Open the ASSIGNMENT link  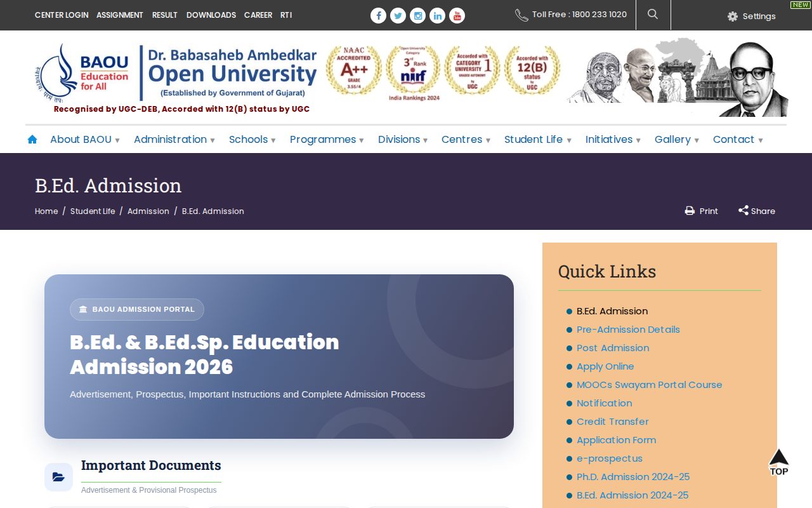[x=120, y=15]
